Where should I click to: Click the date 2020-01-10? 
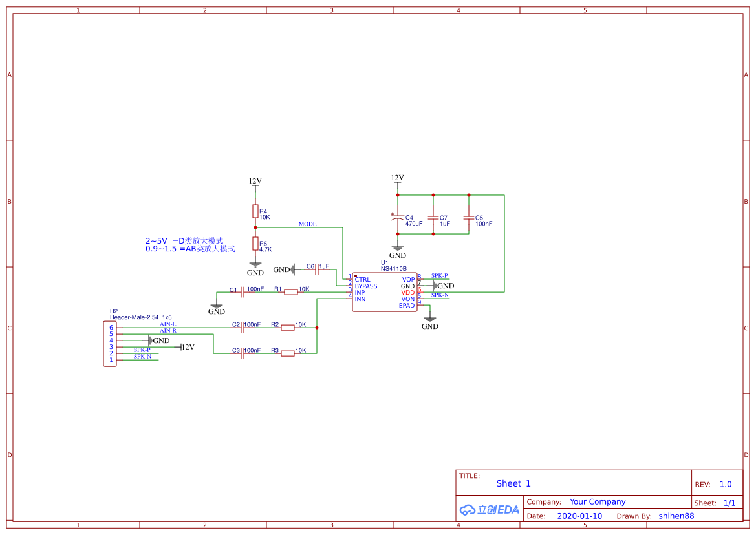(x=579, y=516)
